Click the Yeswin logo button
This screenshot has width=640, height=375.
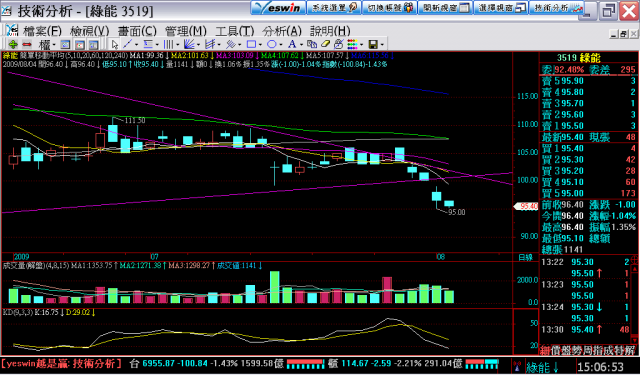tap(278, 8)
